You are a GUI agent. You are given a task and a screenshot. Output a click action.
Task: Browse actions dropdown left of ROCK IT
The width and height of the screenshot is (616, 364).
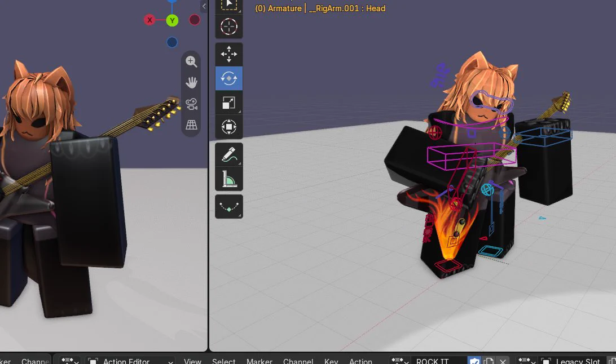coord(400,361)
